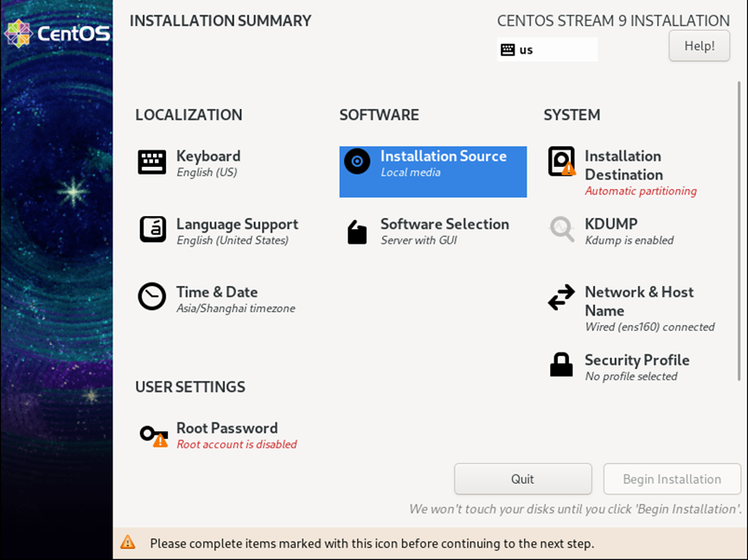This screenshot has height=560, width=748.
Task: Open Network & Host Name label
Action: pos(639,302)
